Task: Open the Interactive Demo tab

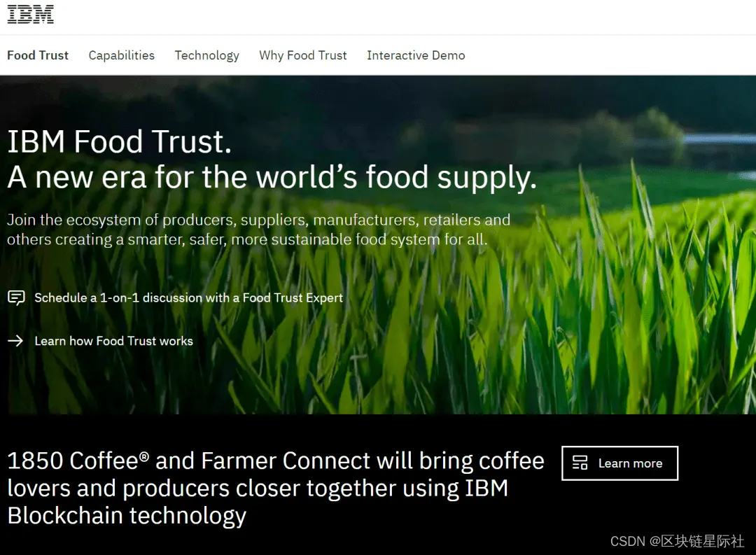Action: [x=416, y=55]
